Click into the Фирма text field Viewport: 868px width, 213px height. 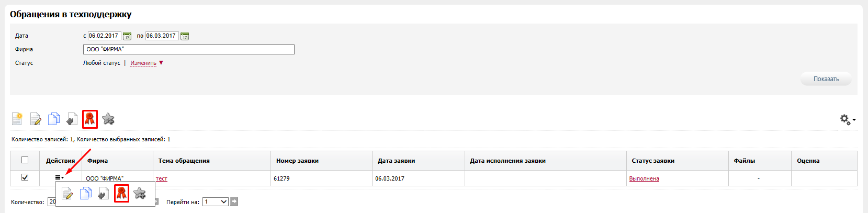pyautogui.click(x=188, y=49)
